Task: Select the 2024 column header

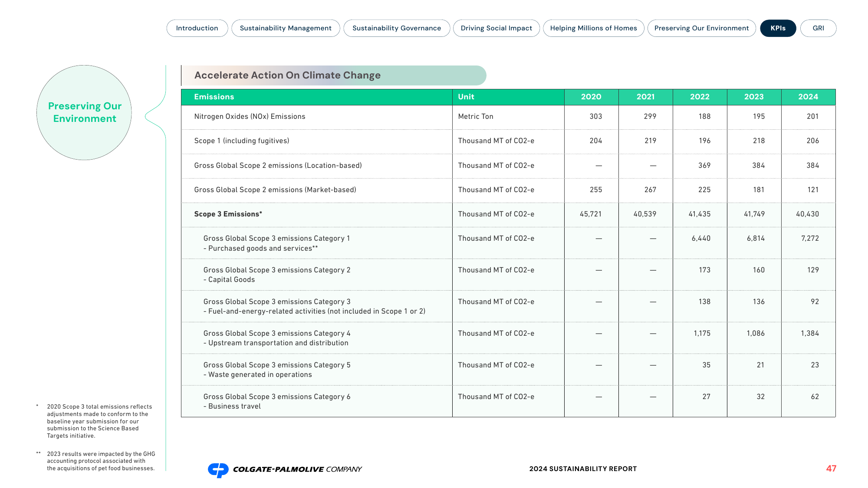Action: [x=808, y=97]
